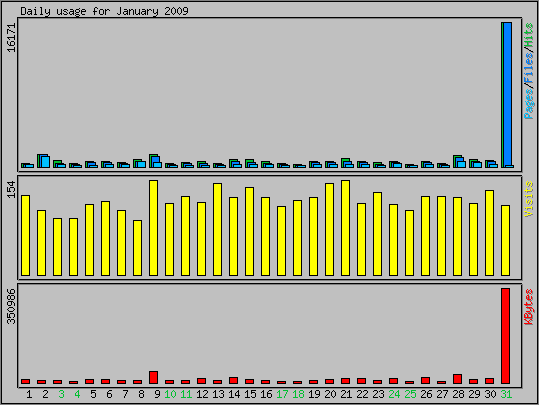Image resolution: width=539 pixels, height=405 pixels.
Task: Click the red KBytes legend label
Action: (529, 307)
